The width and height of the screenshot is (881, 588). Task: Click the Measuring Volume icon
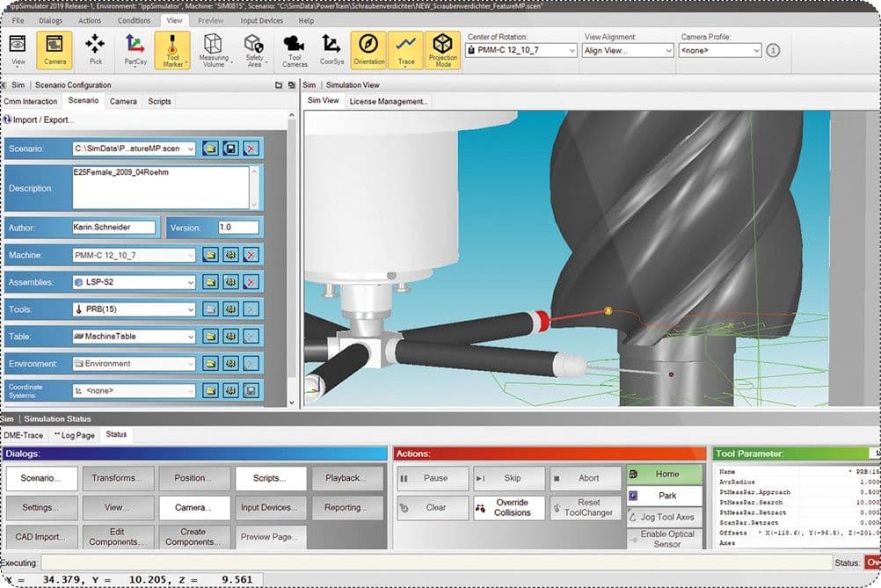pyautogui.click(x=213, y=50)
